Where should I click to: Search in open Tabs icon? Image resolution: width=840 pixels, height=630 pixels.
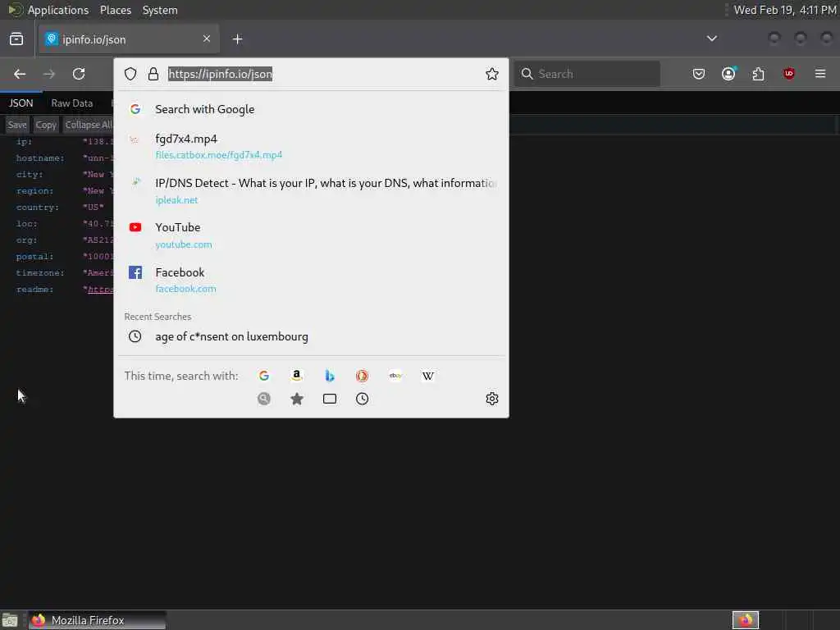(x=330, y=399)
